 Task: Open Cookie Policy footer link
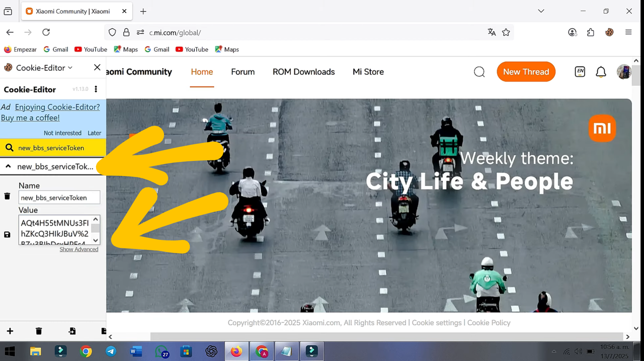click(x=489, y=323)
